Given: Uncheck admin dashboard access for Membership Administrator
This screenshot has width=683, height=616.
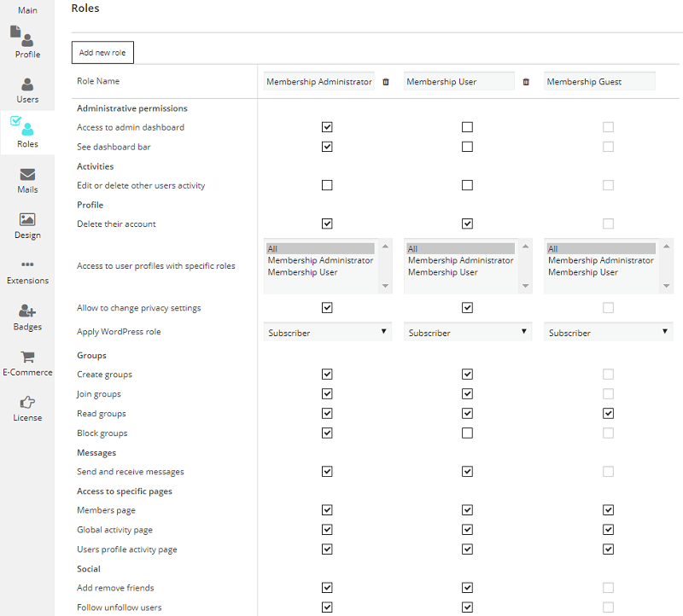Looking at the screenshot, I should pos(327,127).
